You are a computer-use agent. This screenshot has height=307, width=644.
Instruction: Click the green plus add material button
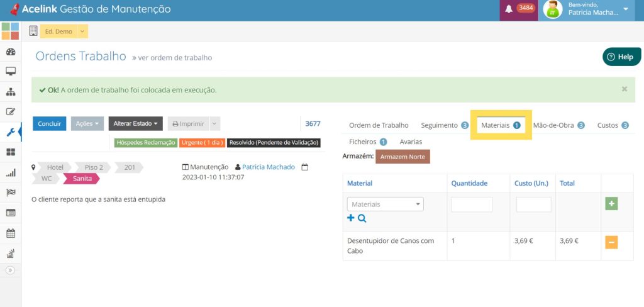[611, 204]
